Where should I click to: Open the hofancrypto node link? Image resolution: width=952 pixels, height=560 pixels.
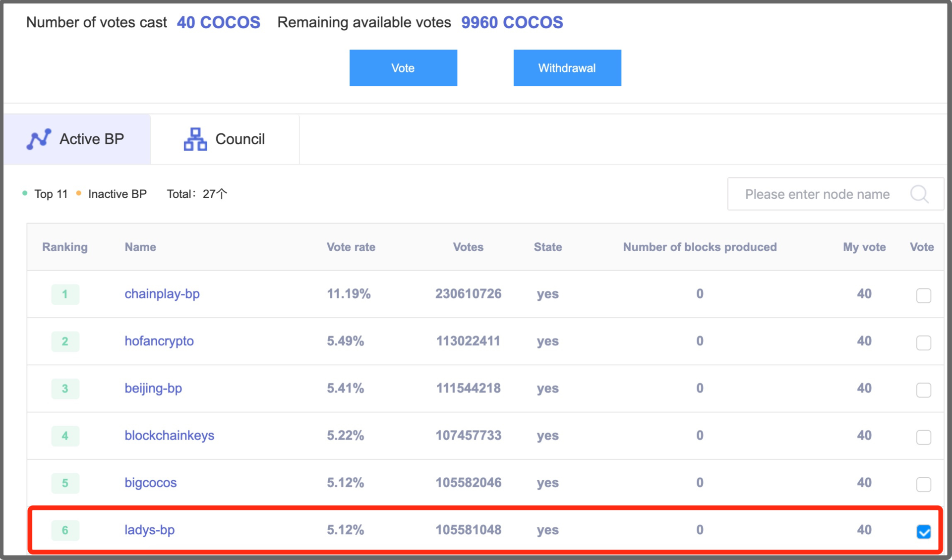coord(159,341)
